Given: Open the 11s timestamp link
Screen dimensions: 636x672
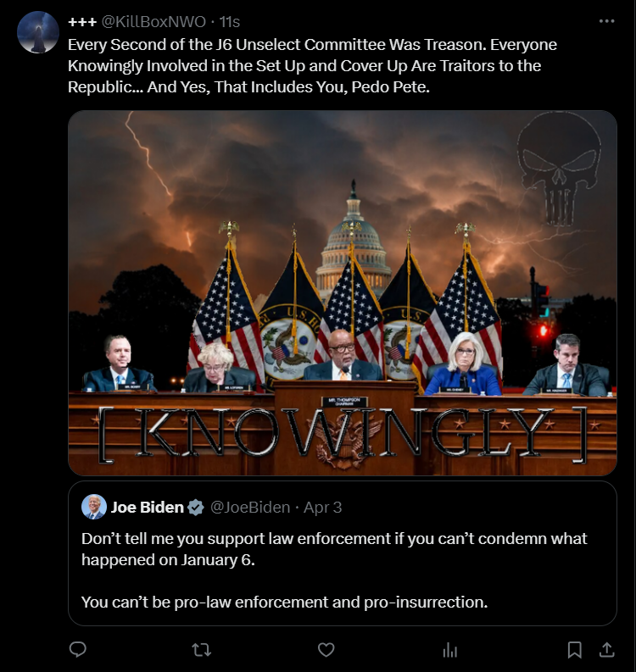Looking at the screenshot, I should pyautogui.click(x=230, y=21).
